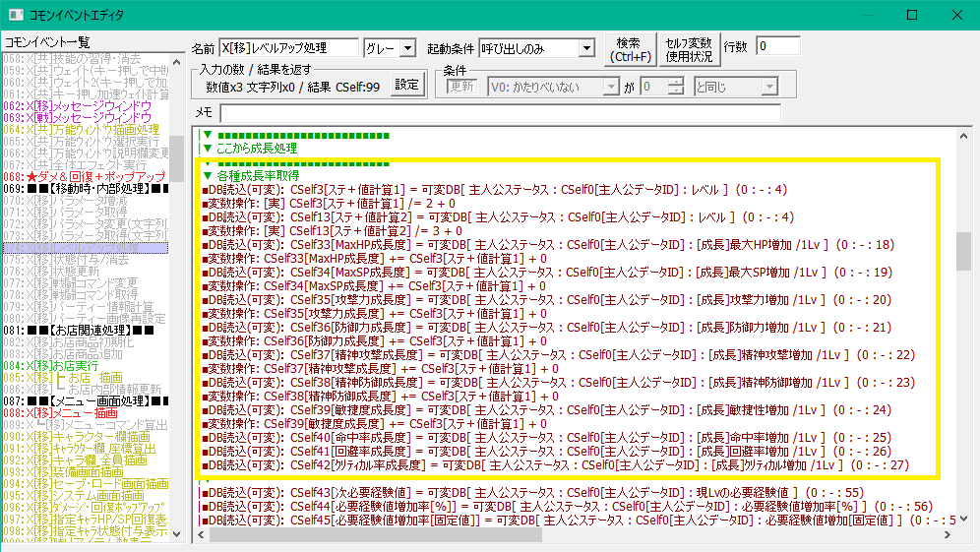Image resolution: width=980 pixels, height=552 pixels.
Task: Click the event list's scrollbar up arrow
Action: (177, 63)
